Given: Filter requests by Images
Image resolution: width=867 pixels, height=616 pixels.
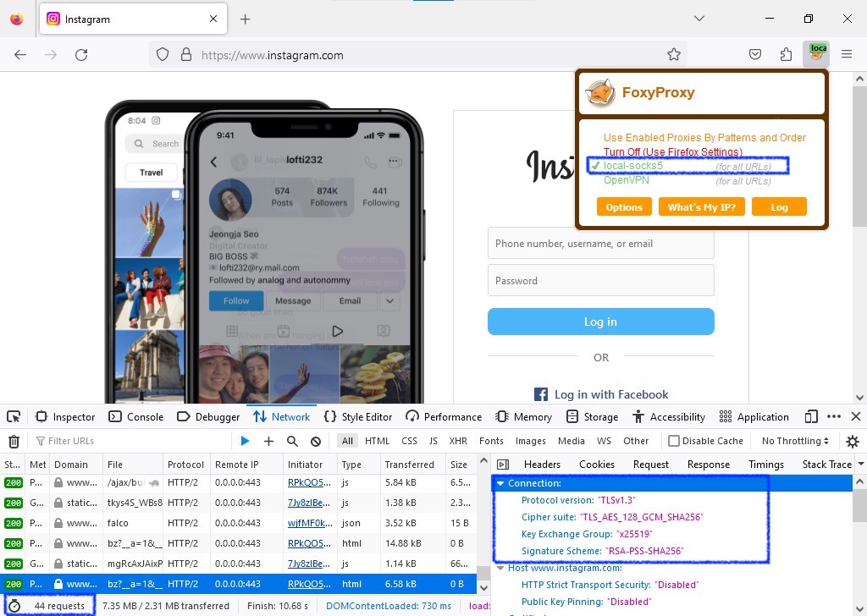Looking at the screenshot, I should point(530,441).
